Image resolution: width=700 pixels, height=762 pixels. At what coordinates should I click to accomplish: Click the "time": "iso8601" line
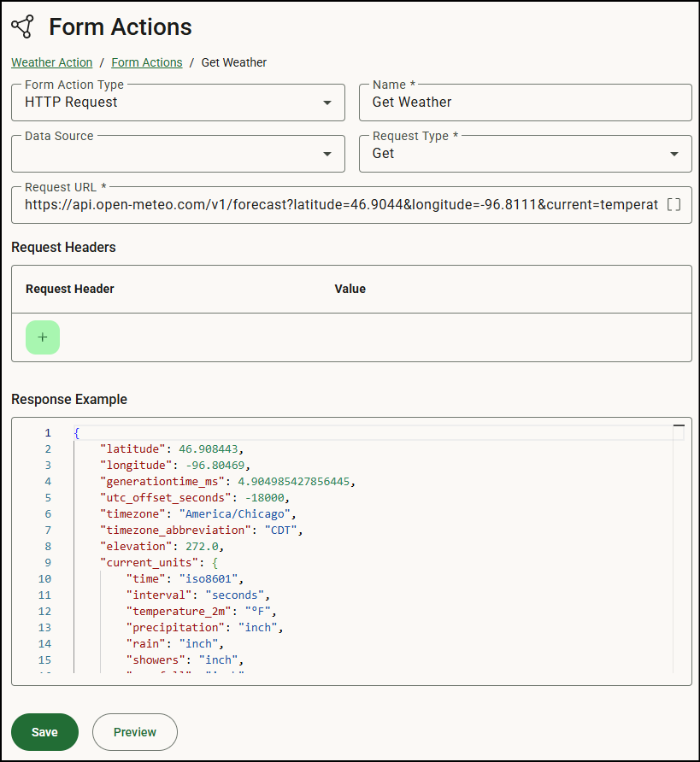coord(185,579)
